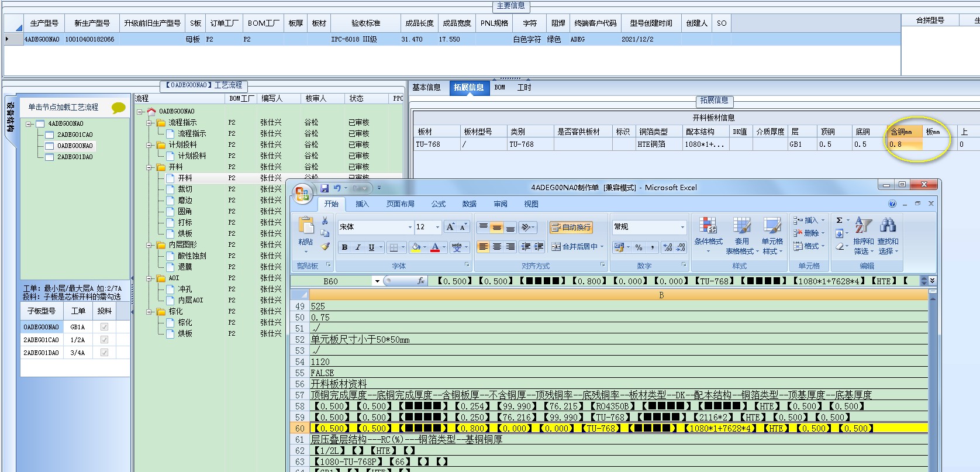Toggle Italic formatting in Excel
Image resolution: width=980 pixels, height=472 pixels.
358,247
